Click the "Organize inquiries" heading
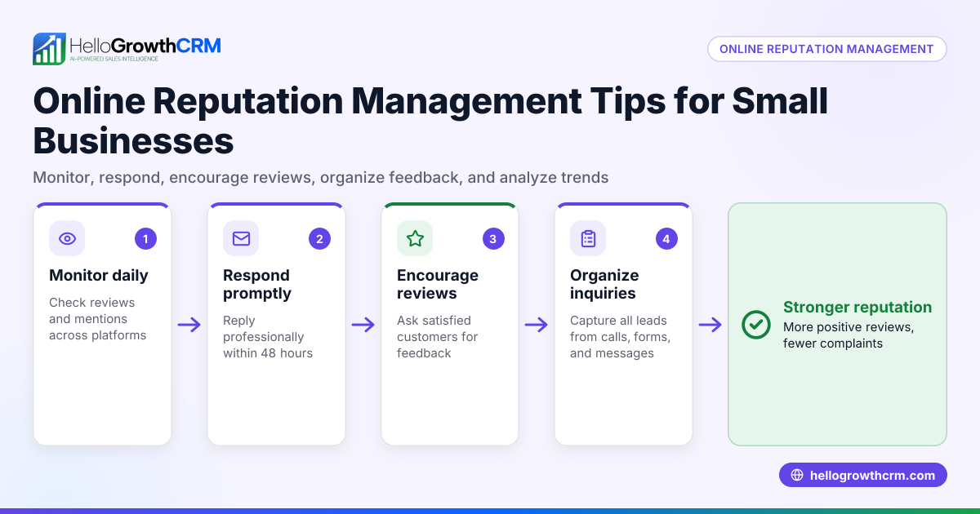The height and width of the screenshot is (514, 980). point(604,284)
